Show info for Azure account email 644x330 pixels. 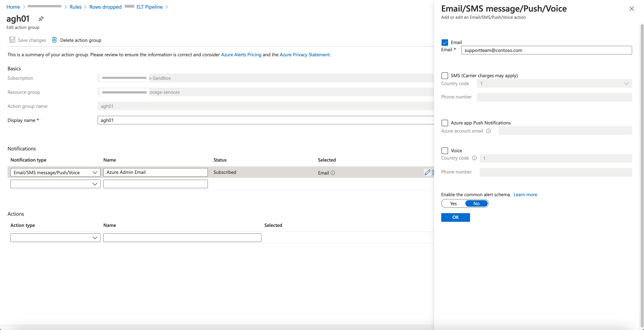[x=488, y=131]
